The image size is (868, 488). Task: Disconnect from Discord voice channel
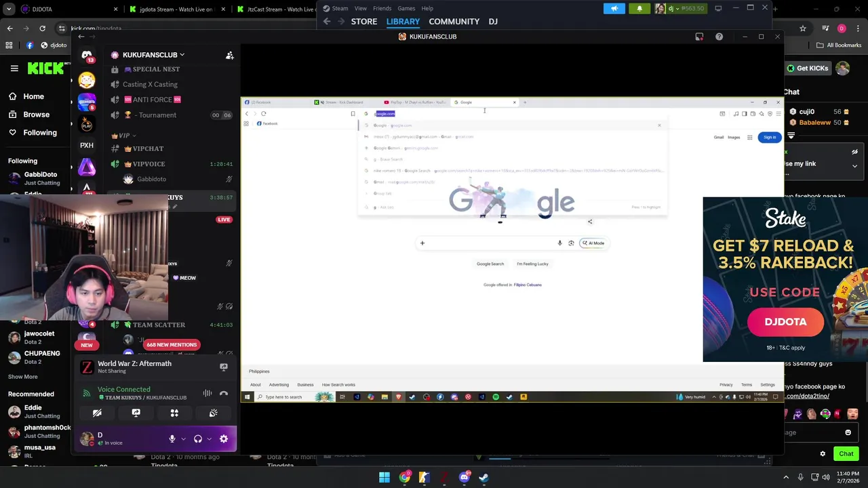224,393
